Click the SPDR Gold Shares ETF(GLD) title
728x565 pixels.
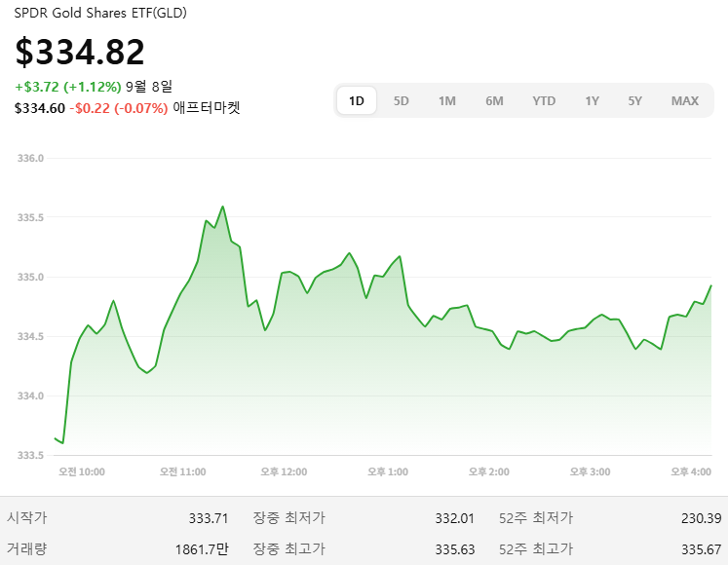[x=100, y=13]
